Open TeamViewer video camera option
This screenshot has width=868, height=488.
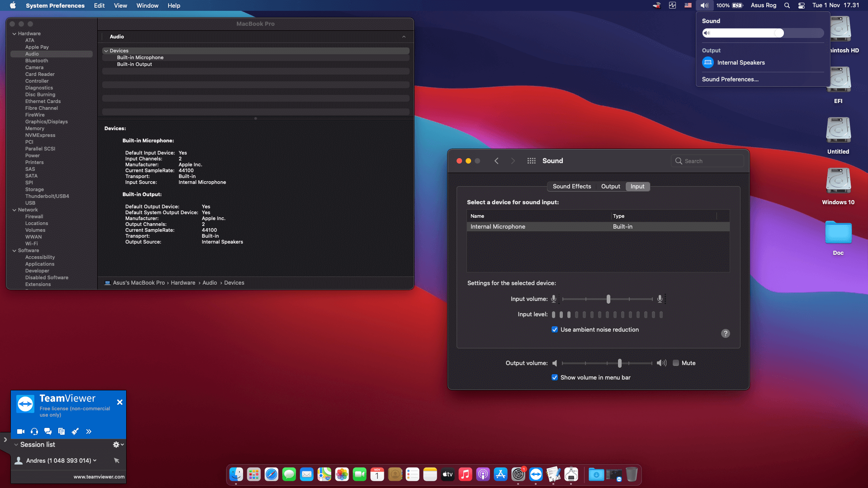click(x=21, y=432)
